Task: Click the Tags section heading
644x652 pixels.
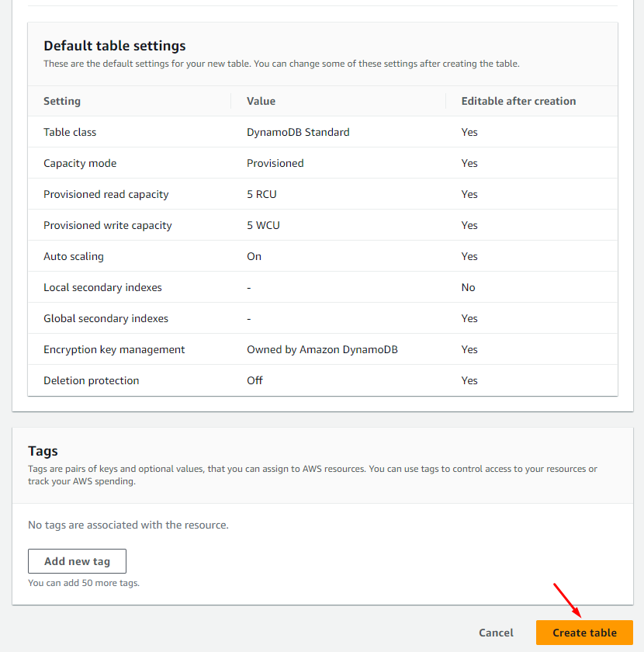Action: coord(43,451)
